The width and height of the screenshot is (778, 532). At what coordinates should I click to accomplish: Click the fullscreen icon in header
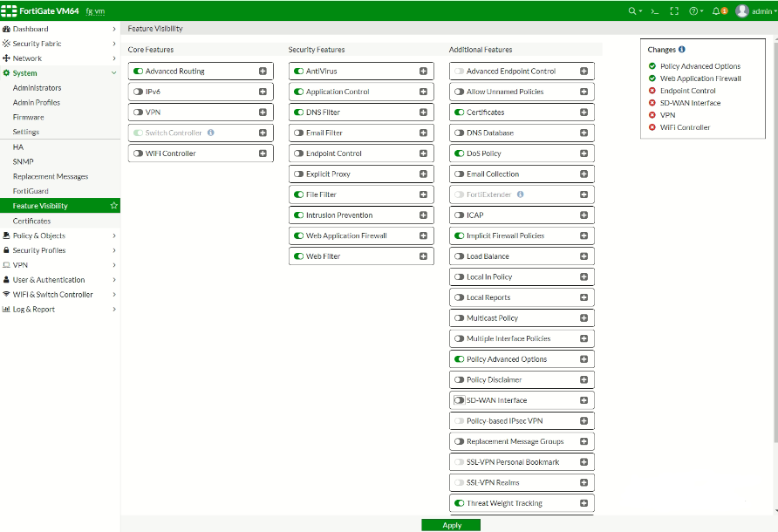coord(674,11)
